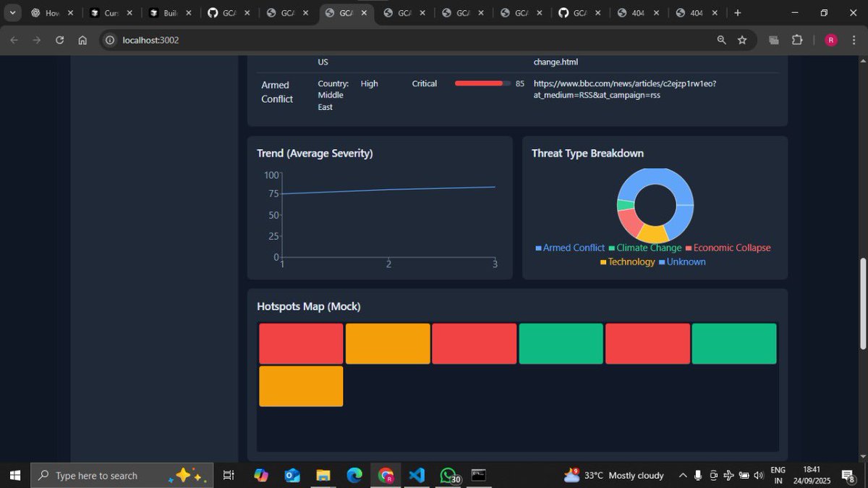Open the zoom magnifier in address bar
The width and height of the screenshot is (868, 488).
coord(721,41)
